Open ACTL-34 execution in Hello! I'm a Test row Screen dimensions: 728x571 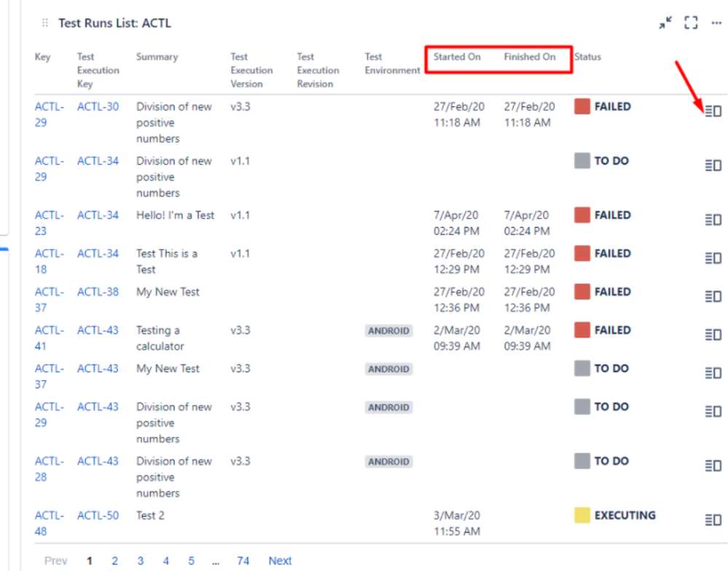click(98, 216)
